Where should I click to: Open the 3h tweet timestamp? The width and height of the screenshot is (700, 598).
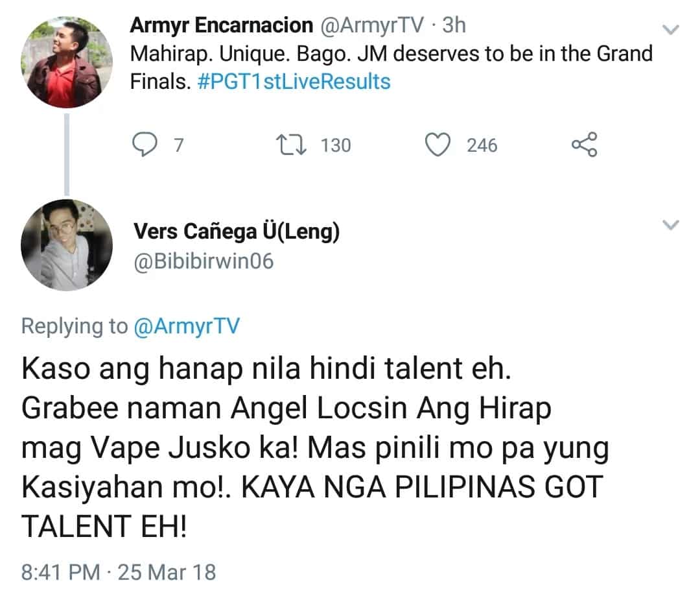pyautogui.click(x=454, y=25)
